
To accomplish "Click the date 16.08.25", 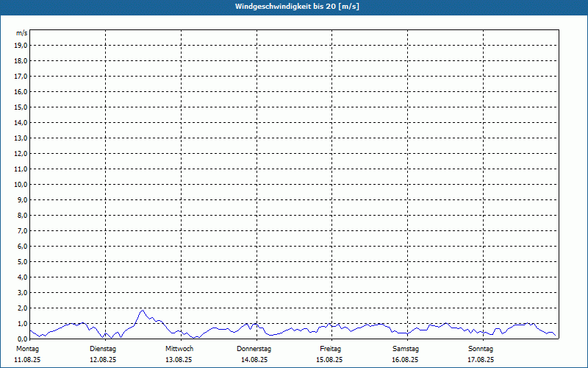I will [x=405, y=360].
